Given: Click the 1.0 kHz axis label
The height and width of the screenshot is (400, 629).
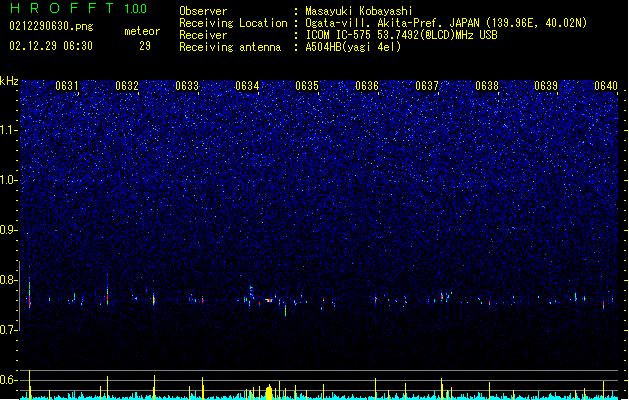Looking at the screenshot, I should [9, 180].
